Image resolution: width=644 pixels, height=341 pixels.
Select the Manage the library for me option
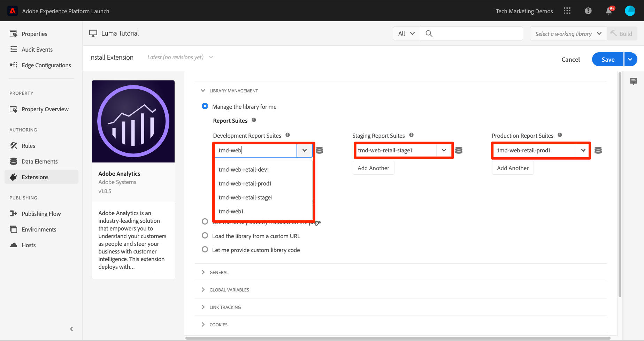[x=205, y=106]
